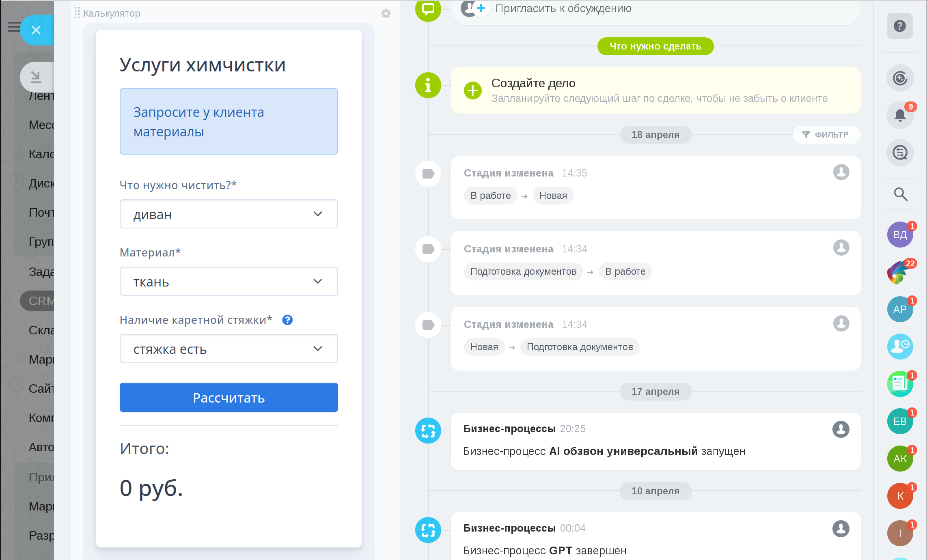
Task: Expand the Что нужно чистить dropdown
Action: [x=229, y=214]
